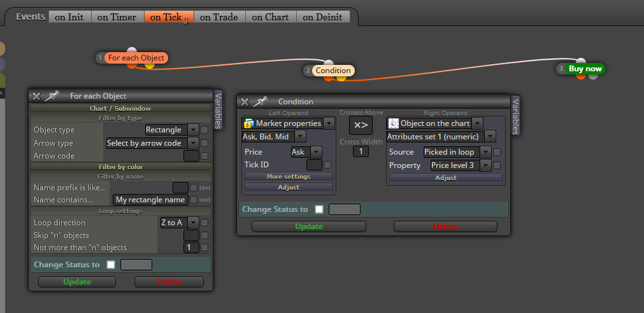The image size is (644, 313).
Task: Toggle the Source checkbox
Action: point(497,152)
